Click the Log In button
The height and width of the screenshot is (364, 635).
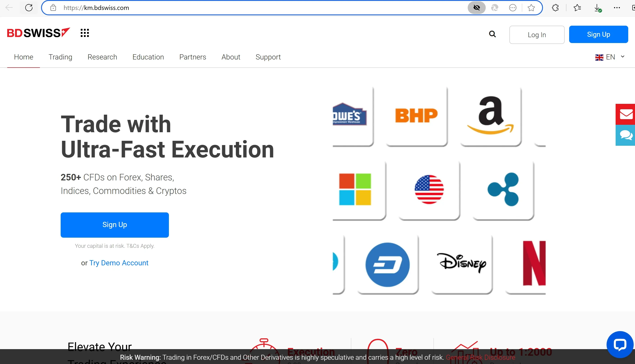(537, 35)
